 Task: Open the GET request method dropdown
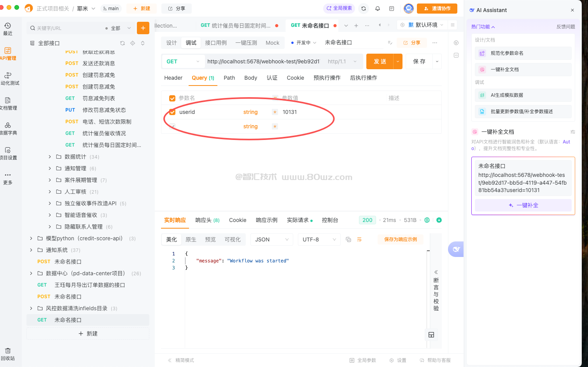(183, 61)
